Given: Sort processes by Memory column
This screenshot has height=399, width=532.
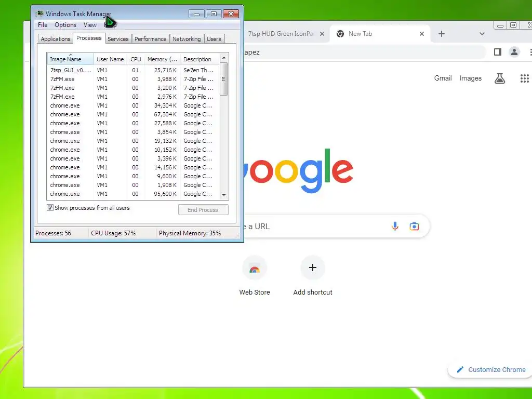Looking at the screenshot, I should pos(162,59).
